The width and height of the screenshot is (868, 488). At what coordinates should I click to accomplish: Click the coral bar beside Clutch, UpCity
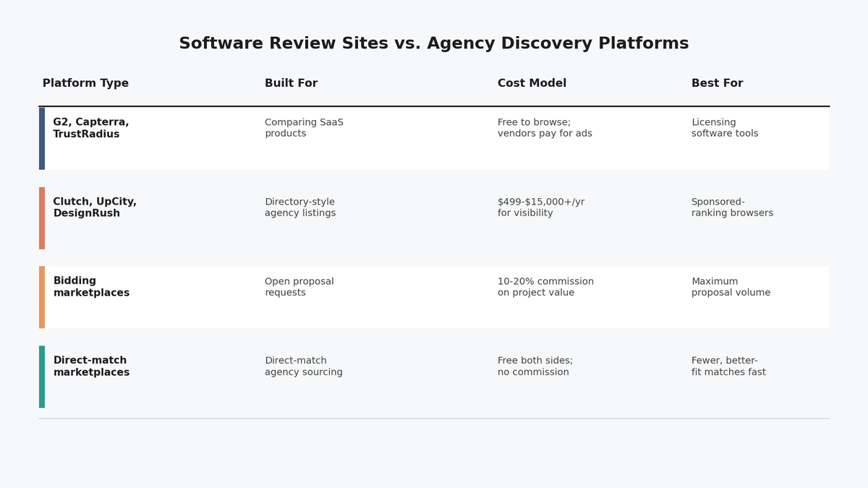click(x=42, y=218)
